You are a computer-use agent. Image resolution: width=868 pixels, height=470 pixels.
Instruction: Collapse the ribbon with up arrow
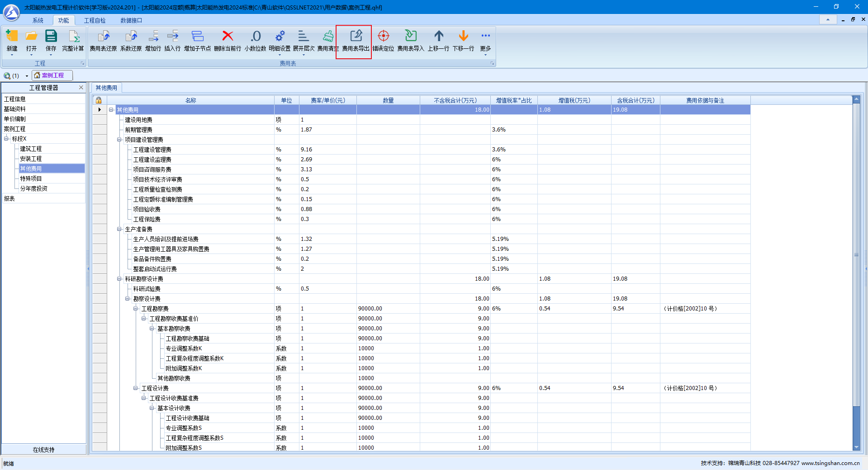[x=828, y=19]
